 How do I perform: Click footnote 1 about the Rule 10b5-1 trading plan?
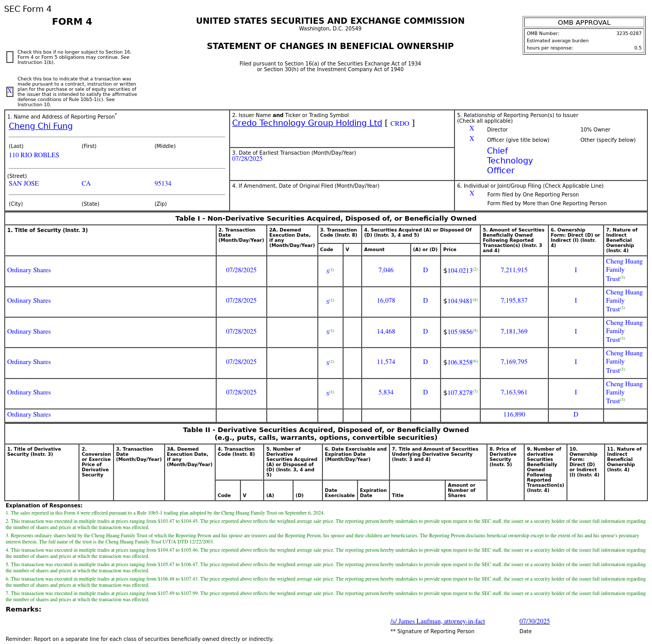(165, 513)
